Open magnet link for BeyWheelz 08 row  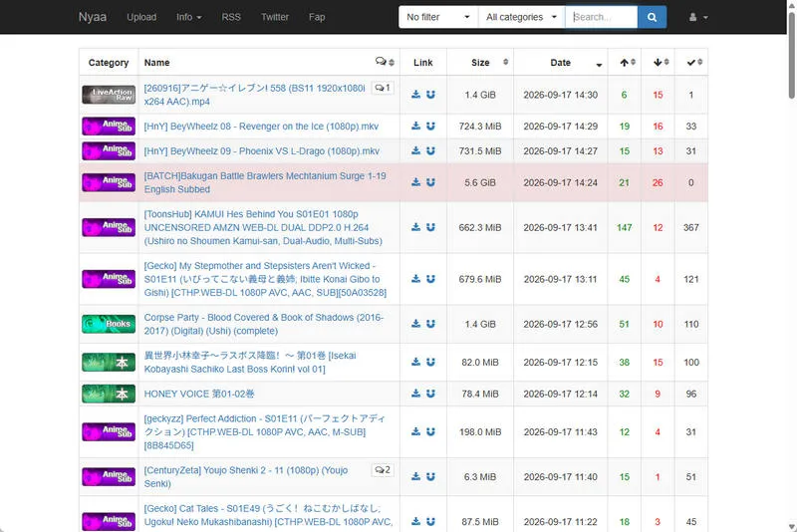click(x=430, y=126)
